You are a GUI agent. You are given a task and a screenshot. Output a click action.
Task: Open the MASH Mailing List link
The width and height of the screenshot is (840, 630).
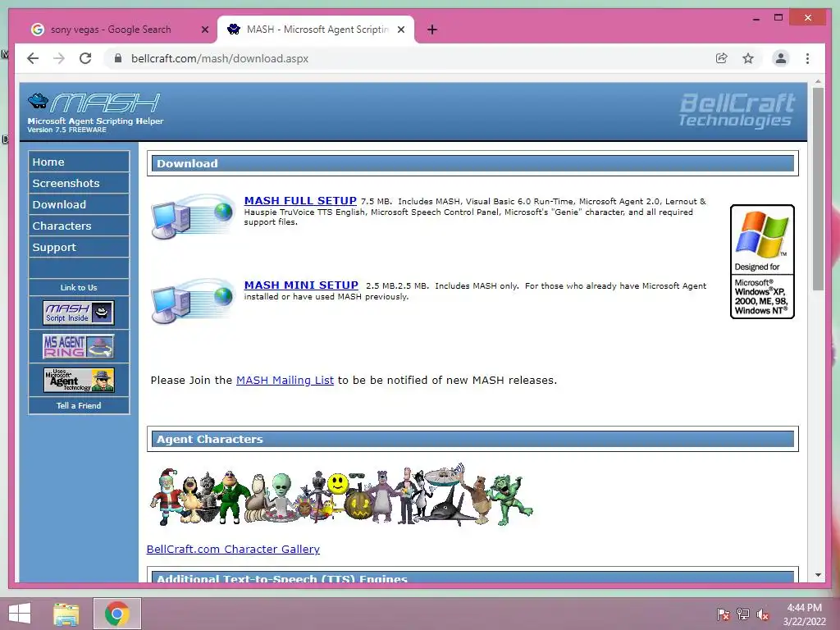pyautogui.click(x=285, y=381)
